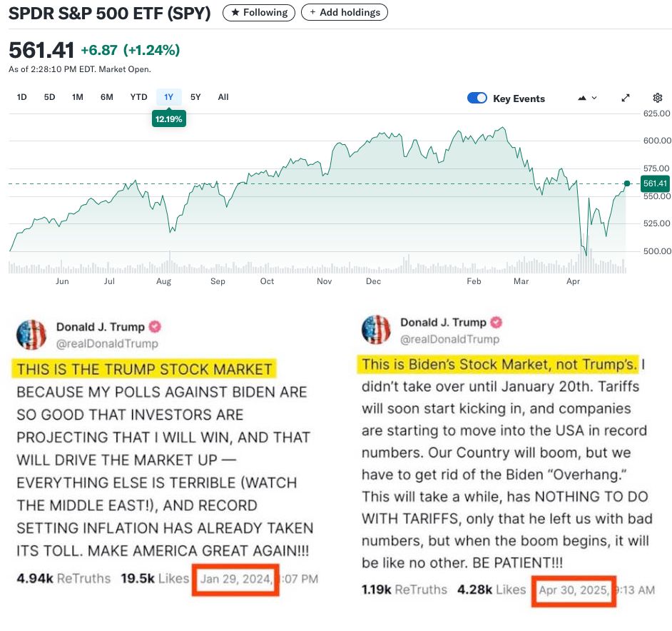Select the 5D time range
Viewport: 672px width, 631px height.
tap(49, 97)
